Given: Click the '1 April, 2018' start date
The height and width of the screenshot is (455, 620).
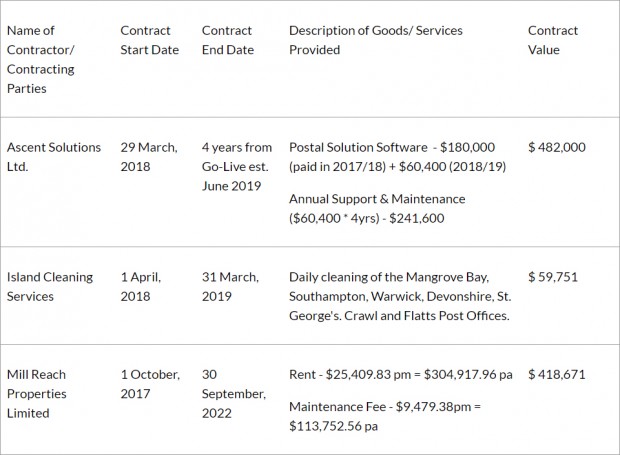Looking at the screenshot, I should pyautogui.click(x=141, y=287).
